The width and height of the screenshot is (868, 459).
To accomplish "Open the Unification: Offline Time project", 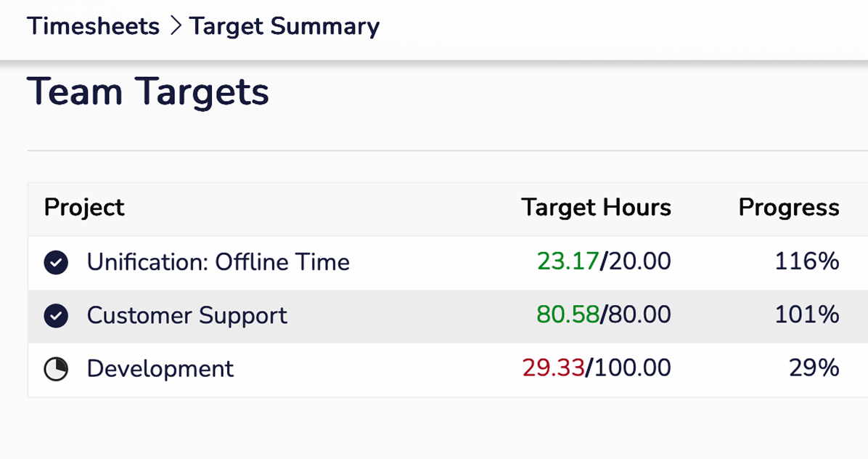I will click(218, 262).
